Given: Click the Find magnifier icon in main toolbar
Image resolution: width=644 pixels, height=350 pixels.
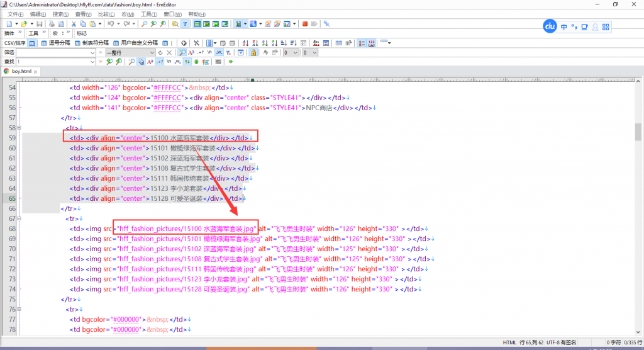Looking at the screenshot, I should click(x=144, y=24).
